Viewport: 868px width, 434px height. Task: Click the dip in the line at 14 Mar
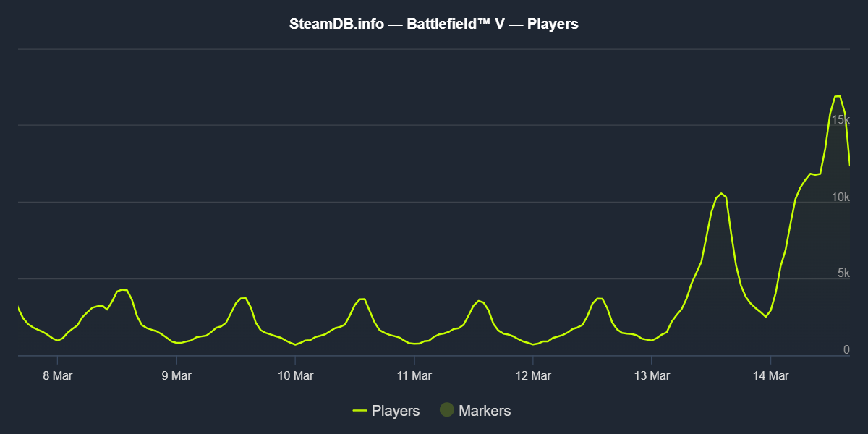click(x=765, y=317)
